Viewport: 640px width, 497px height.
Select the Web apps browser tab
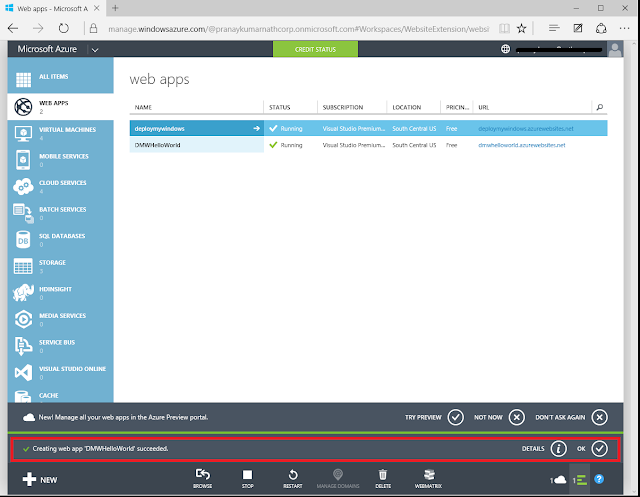(x=53, y=8)
